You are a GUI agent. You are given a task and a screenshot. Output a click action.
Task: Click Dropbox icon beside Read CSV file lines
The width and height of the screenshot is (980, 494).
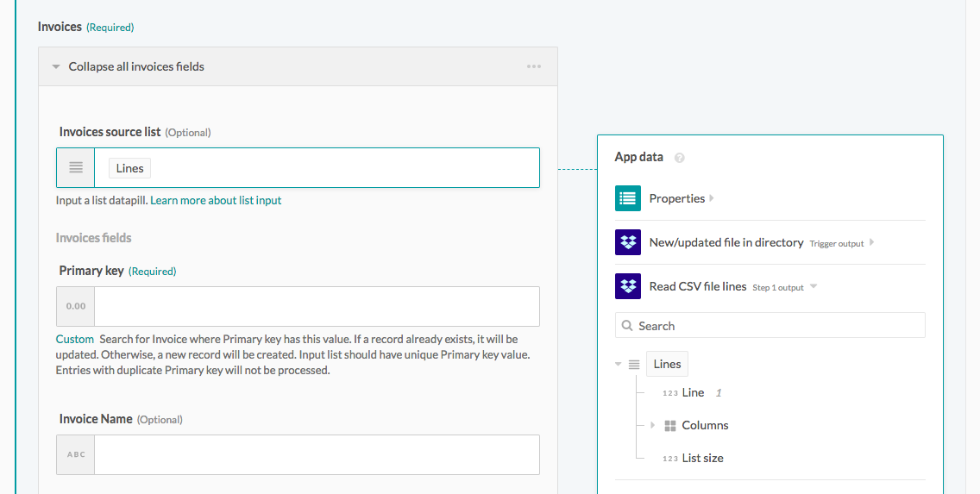coord(628,286)
